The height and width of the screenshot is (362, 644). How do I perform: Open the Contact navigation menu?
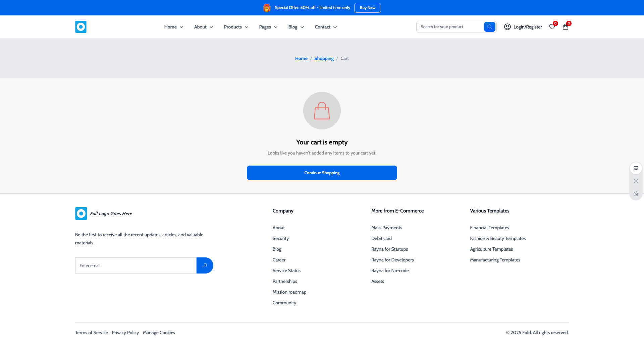click(x=325, y=27)
